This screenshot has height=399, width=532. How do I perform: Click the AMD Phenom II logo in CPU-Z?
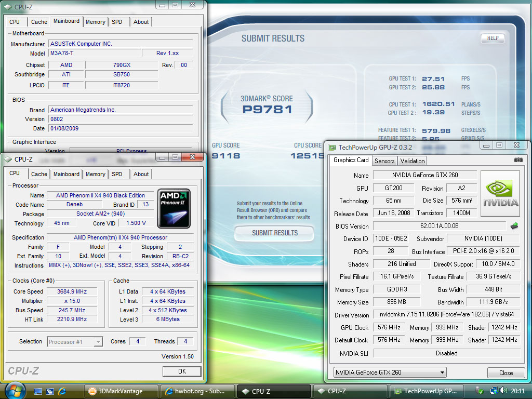click(x=174, y=208)
